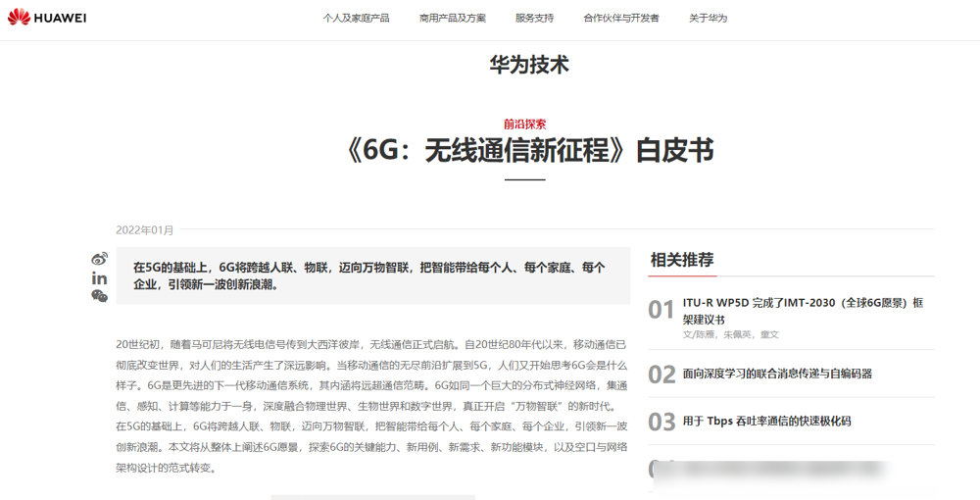Image resolution: width=980 pixels, height=500 pixels.
Task: Open ITU-R WP5D IMT-2030 recommendation article
Action: tap(803, 311)
